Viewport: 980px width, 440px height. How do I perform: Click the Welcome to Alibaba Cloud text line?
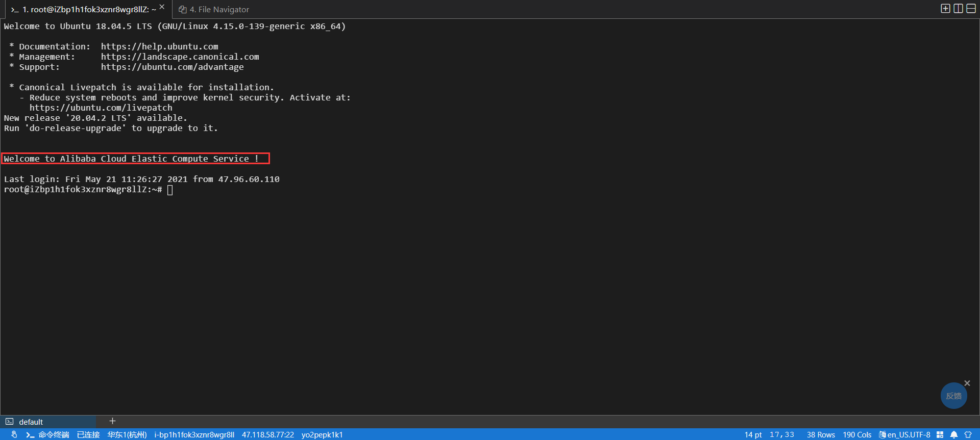[x=131, y=159]
